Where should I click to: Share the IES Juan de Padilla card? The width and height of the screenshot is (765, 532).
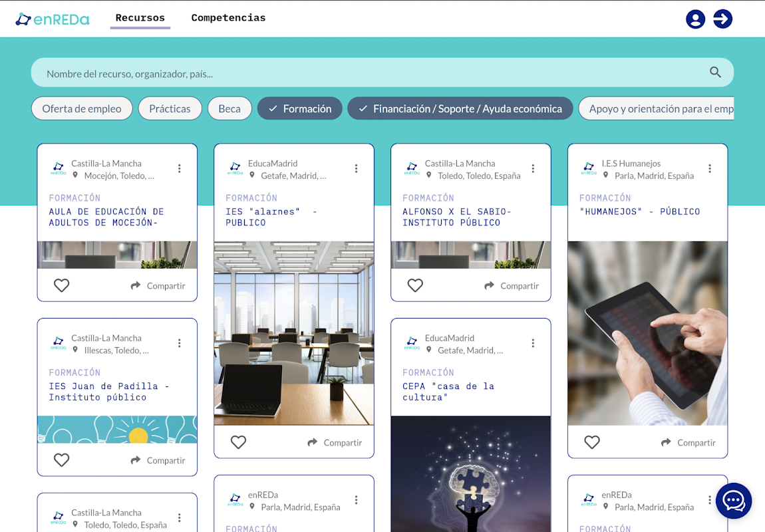[158, 460]
